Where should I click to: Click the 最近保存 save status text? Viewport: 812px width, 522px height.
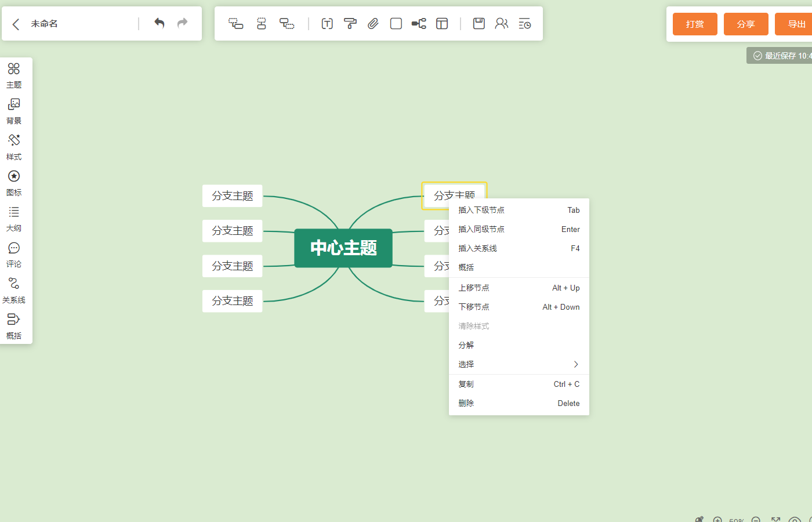tap(788, 56)
